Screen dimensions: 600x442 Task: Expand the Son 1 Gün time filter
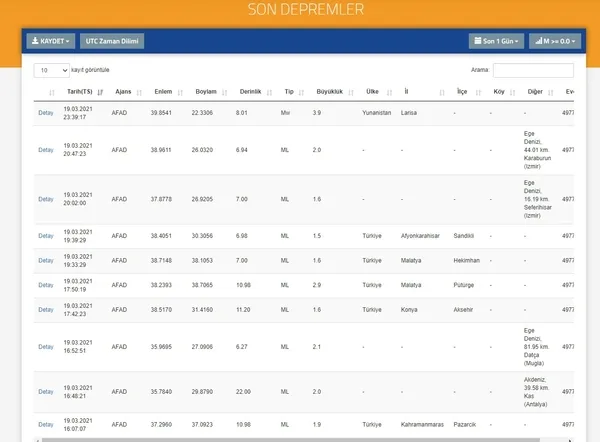(496, 41)
